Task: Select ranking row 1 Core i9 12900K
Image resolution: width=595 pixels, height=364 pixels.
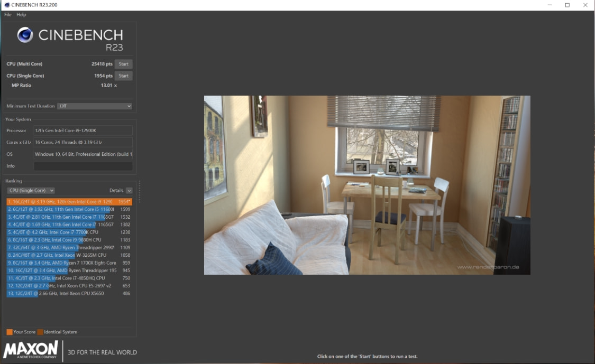Action: click(x=69, y=202)
